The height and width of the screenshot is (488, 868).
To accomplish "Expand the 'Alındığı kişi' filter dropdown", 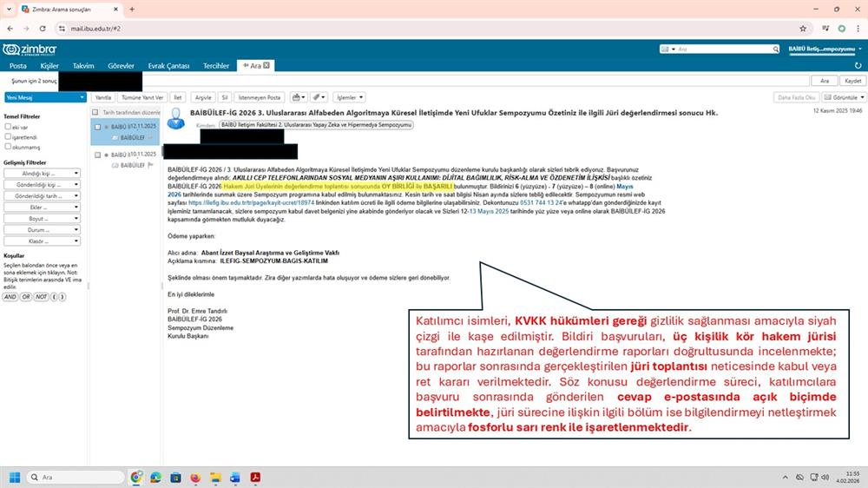I will (x=43, y=173).
